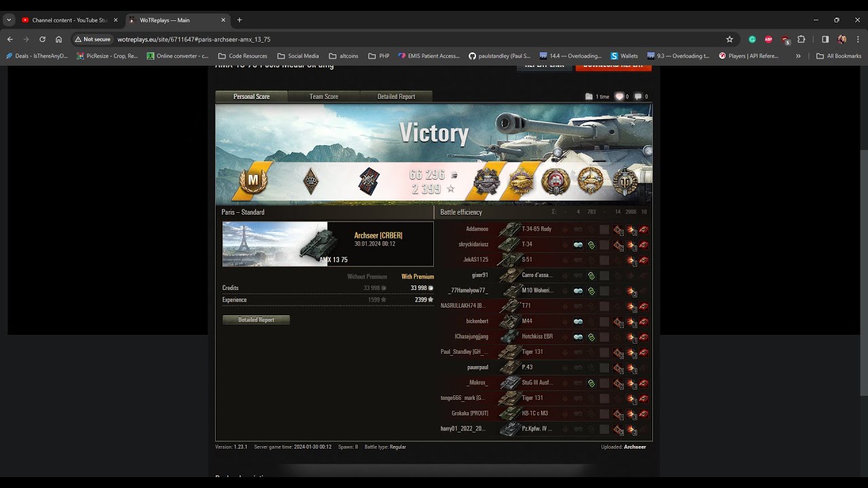Click the red-and-white round medal in the banner
Viewport: 868px width, 488px height.
click(556, 181)
